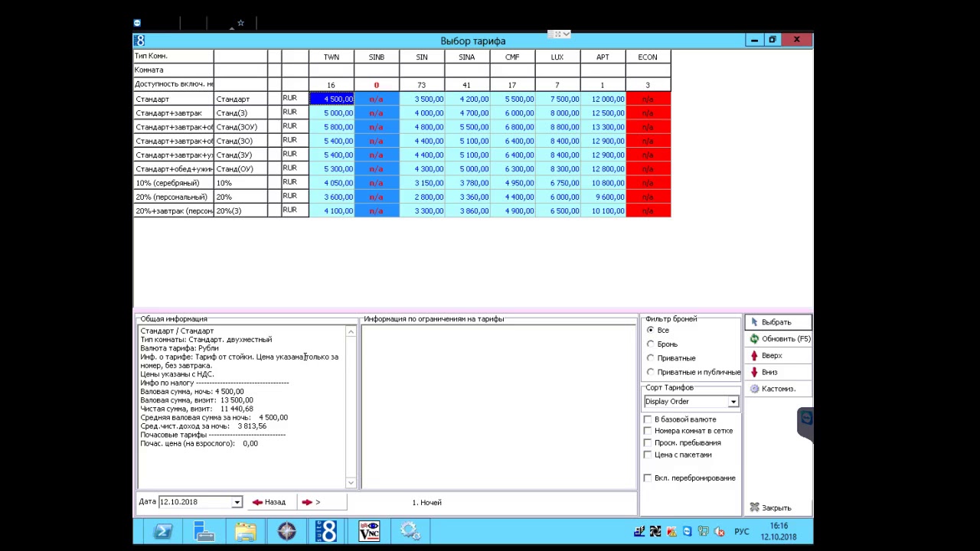Click the Вниз move-down button
This screenshot has width=980, height=551.
point(777,372)
